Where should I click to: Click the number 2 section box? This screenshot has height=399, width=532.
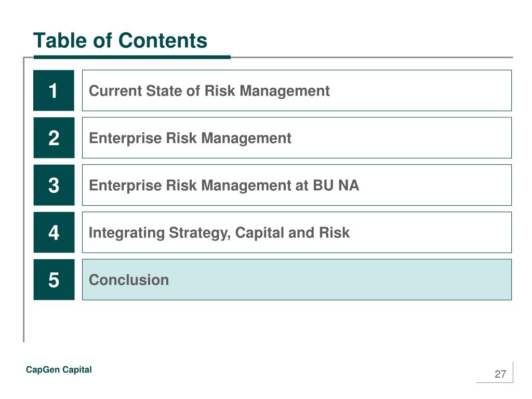pyautogui.click(x=54, y=138)
